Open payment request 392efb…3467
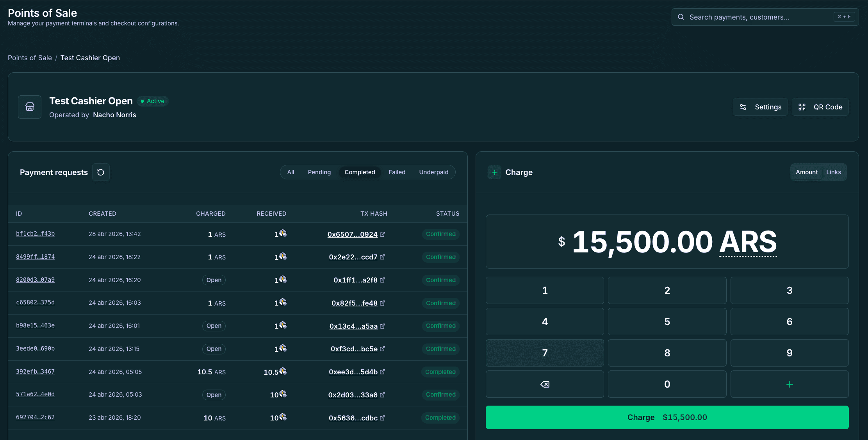The image size is (868, 440). click(x=35, y=372)
